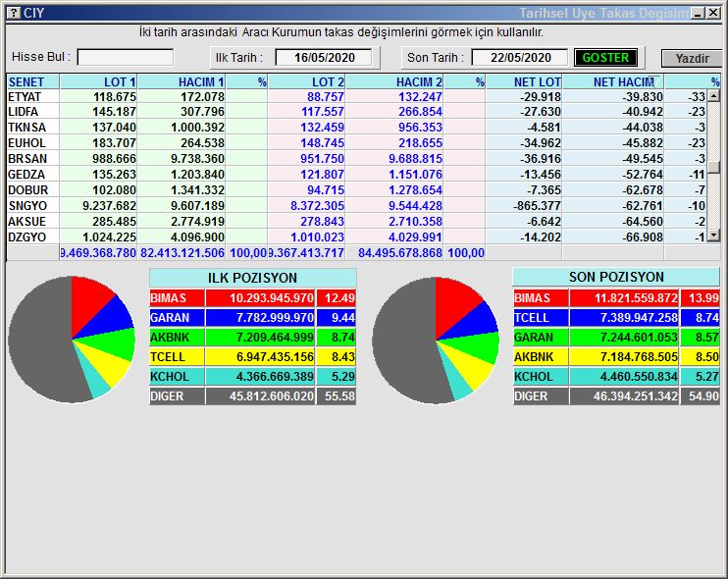The image size is (728, 579).
Task: Click LOT 2 value 8.372.305
Action: pyautogui.click(x=317, y=206)
